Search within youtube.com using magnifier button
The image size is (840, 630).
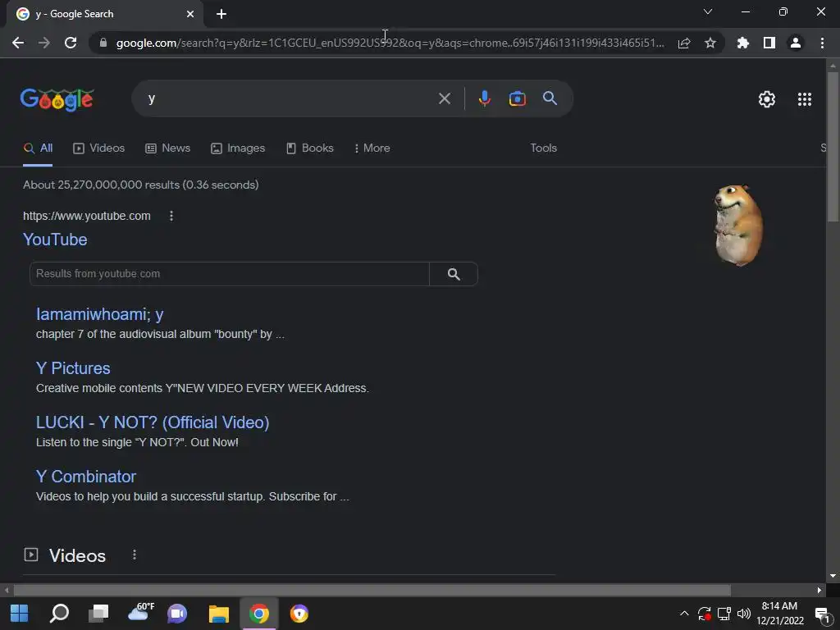454,274
